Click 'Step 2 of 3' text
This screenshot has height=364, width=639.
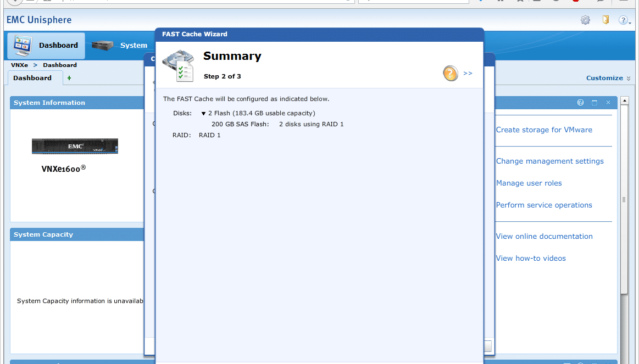(222, 76)
